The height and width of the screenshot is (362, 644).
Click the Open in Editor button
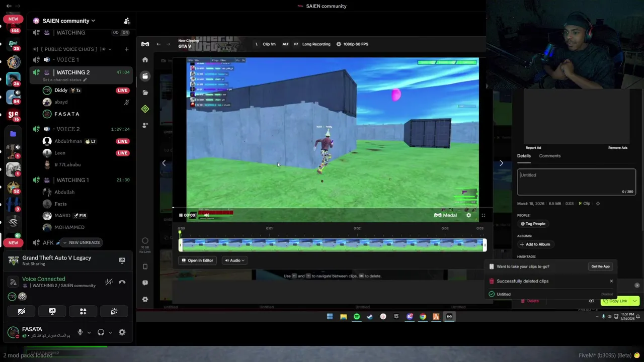click(197, 260)
